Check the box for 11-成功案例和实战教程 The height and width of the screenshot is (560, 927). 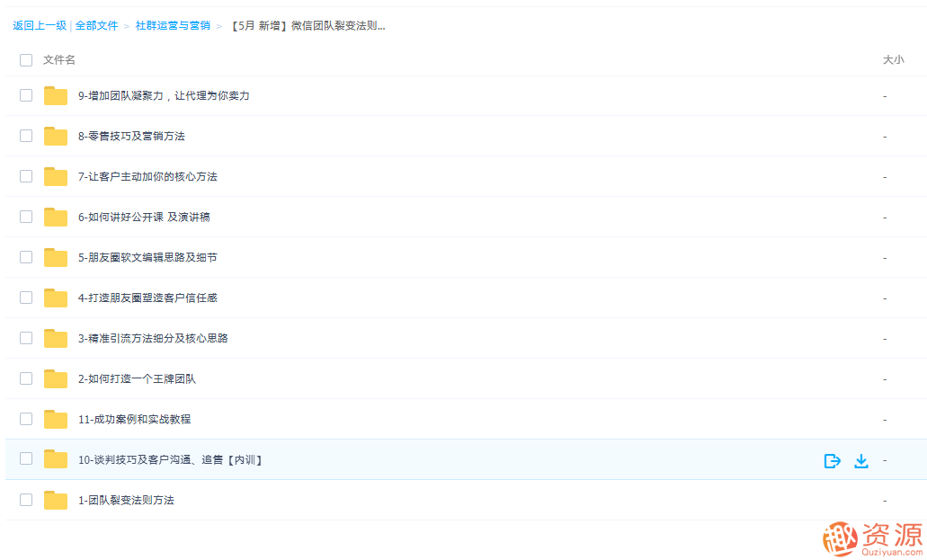tap(26, 419)
